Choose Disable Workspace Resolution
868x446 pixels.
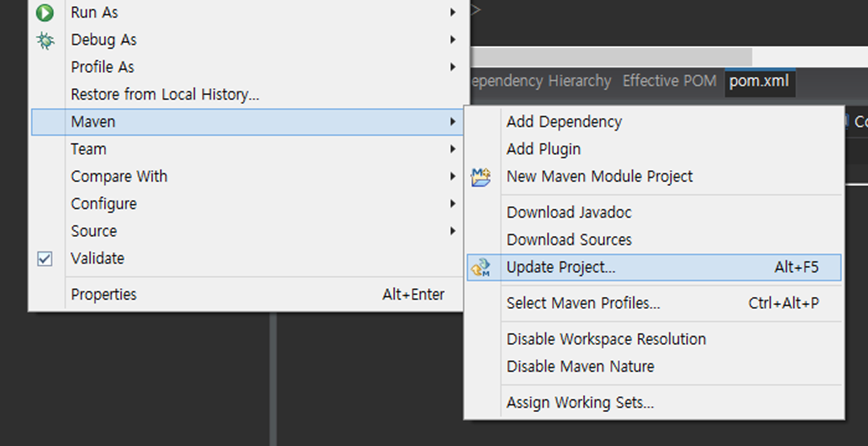[x=654, y=339]
